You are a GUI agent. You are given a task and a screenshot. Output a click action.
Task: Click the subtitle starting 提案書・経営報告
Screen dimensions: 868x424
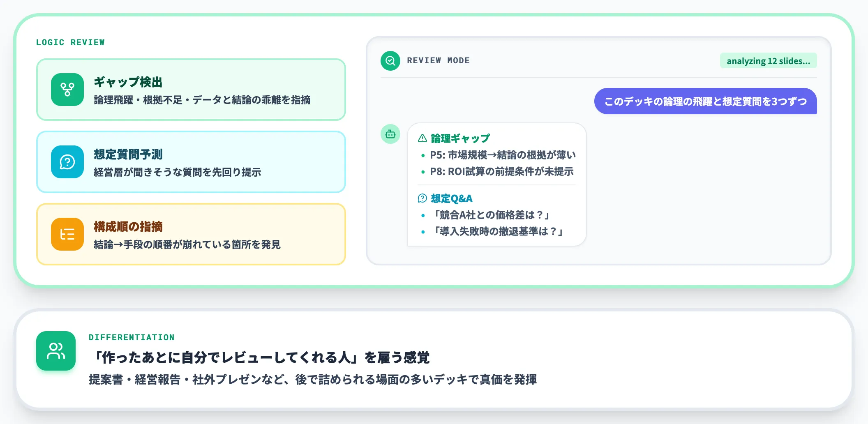click(313, 379)
